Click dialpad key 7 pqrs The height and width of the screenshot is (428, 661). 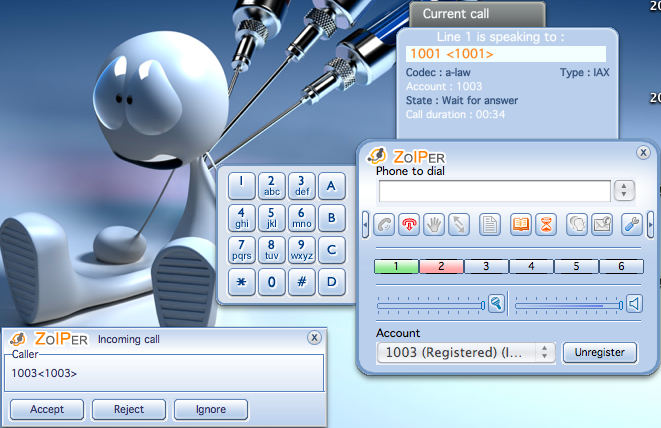click(241, 250)
